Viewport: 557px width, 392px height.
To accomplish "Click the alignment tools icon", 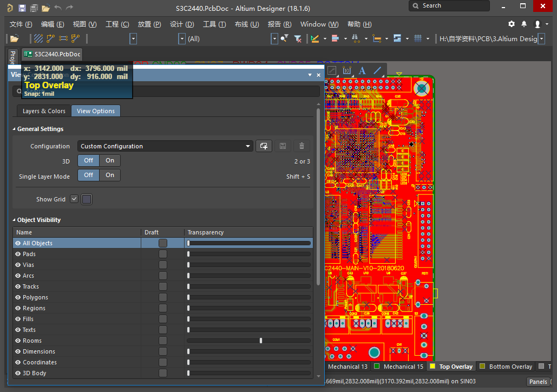I will [x=335, y=38].
